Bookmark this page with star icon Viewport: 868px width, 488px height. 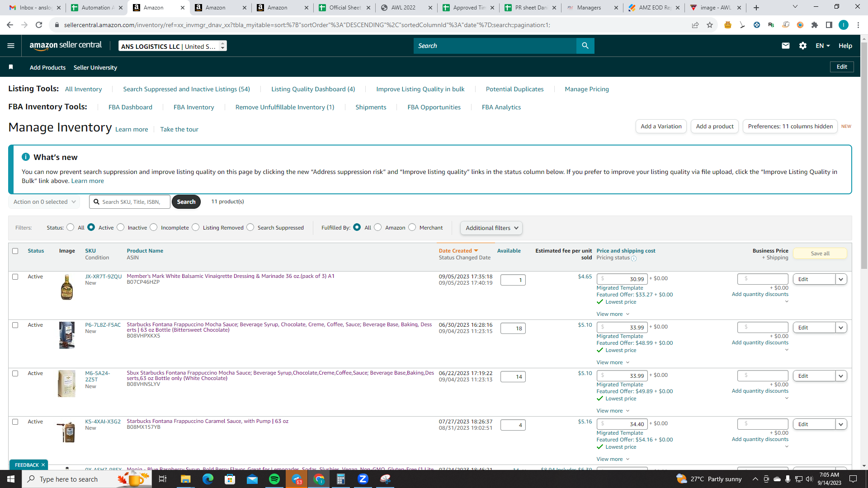coord(710,25)
